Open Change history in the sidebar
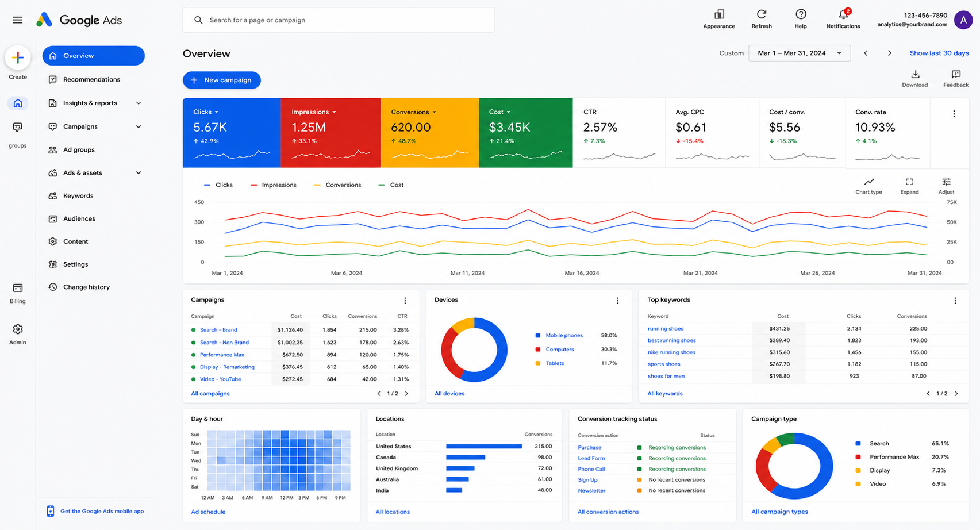 tap(86, 287)
